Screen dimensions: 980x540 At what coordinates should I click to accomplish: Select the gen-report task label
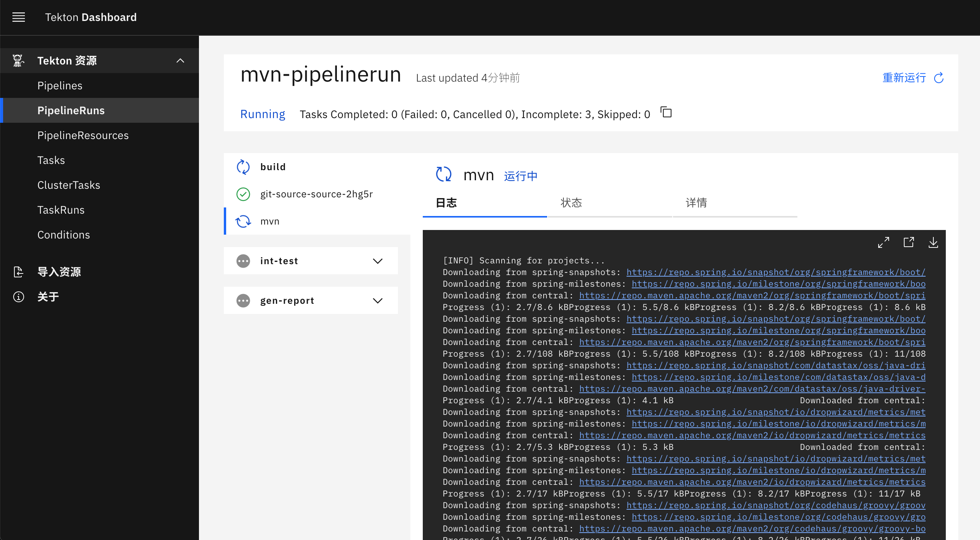287,300
